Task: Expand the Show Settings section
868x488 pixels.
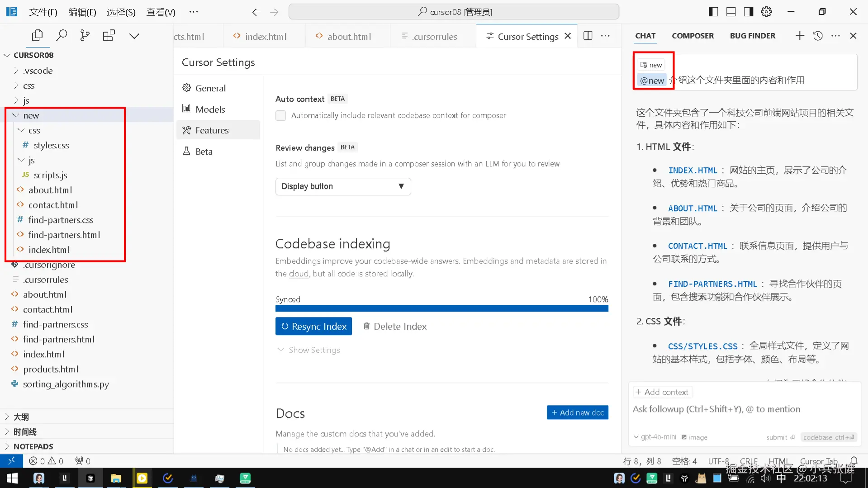Action: point(308,350)
